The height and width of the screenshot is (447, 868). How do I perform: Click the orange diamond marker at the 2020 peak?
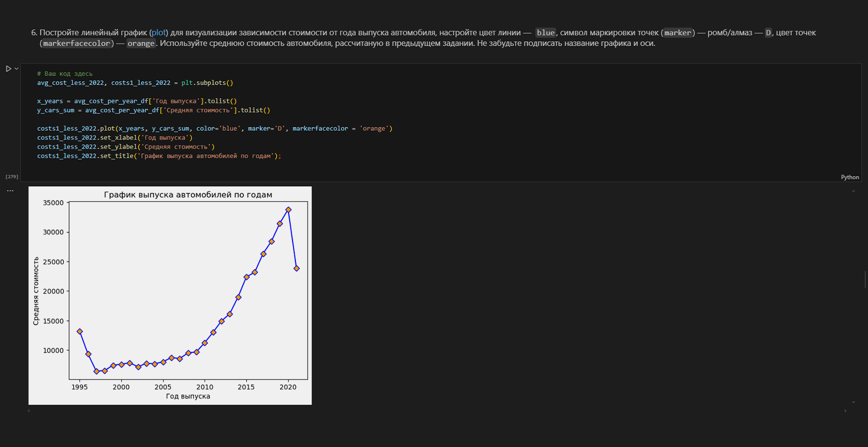pos(289,210)
